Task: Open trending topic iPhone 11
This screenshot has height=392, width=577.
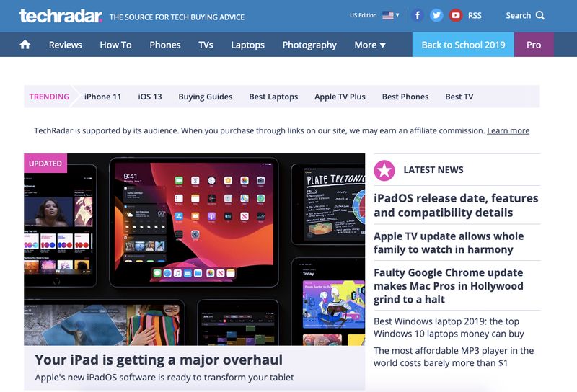Action: point(102,97)
